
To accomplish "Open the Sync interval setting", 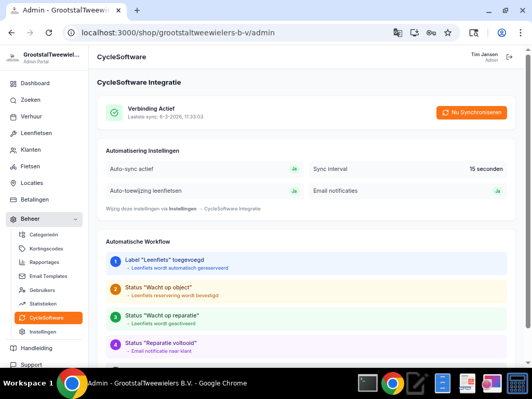I will [407, 169].
